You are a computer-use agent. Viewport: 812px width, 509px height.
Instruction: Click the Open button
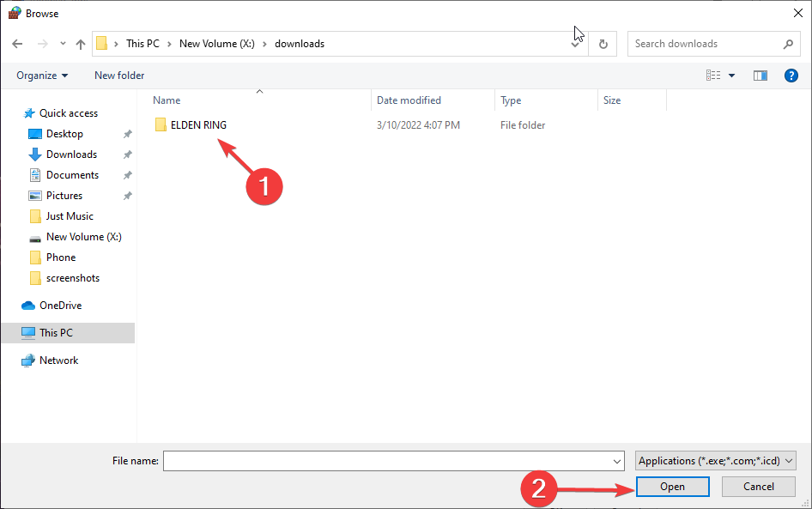pyautogui.click(x=673, y=487)
